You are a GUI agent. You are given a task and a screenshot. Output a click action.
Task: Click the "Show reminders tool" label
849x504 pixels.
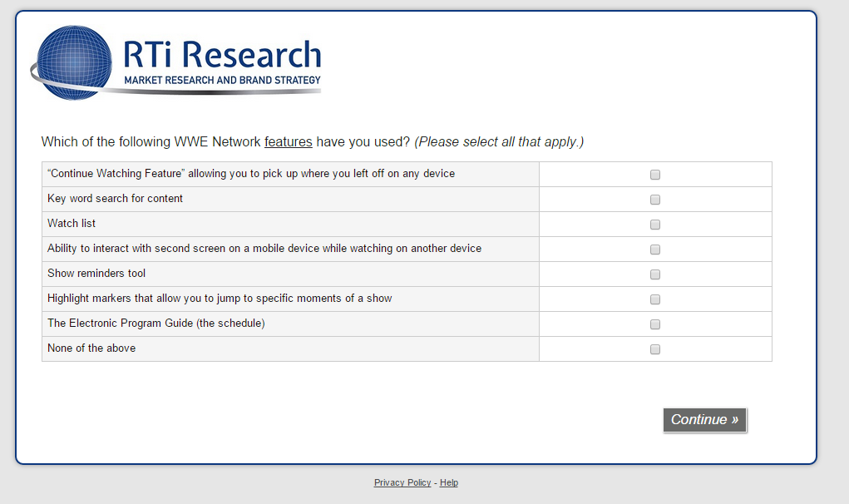96,273
